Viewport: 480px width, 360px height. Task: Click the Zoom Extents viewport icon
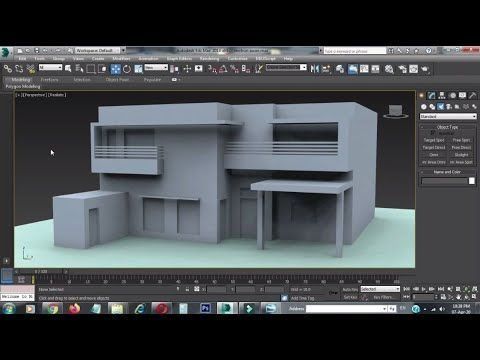point(466,289)
